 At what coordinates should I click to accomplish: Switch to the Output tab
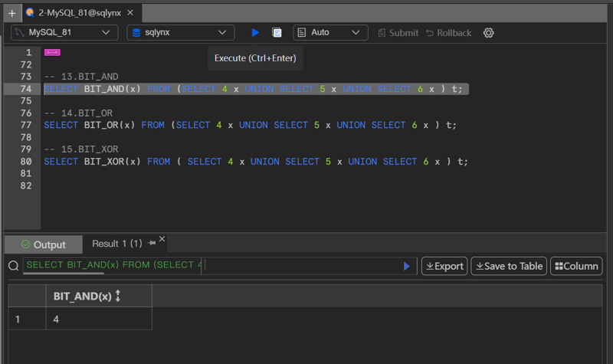click(x=44, y=244)
